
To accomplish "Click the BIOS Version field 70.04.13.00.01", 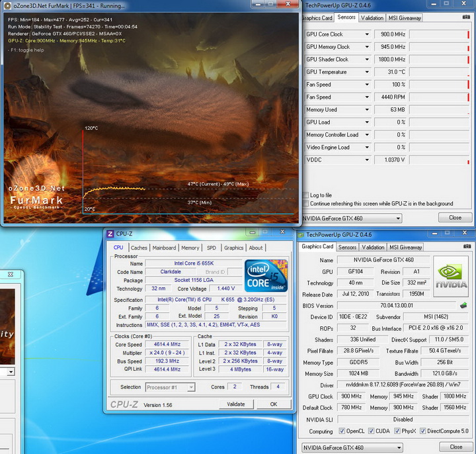I will coord(397,305).
